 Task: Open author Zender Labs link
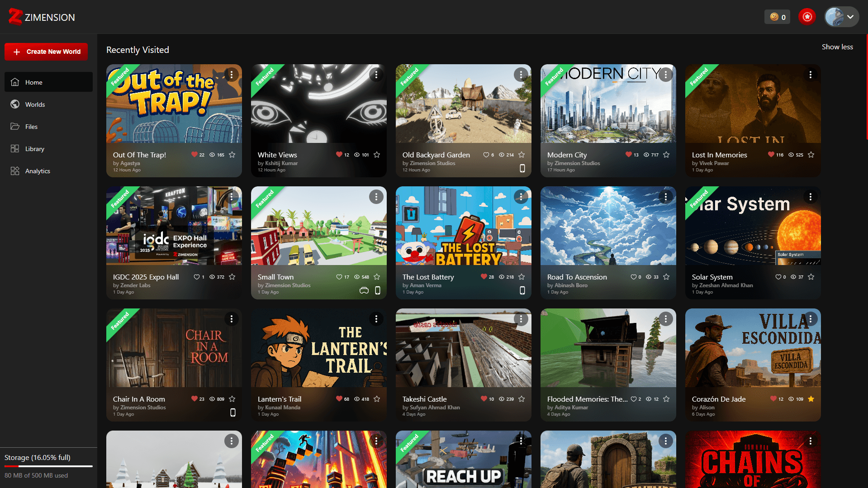[x=135, y=285]
